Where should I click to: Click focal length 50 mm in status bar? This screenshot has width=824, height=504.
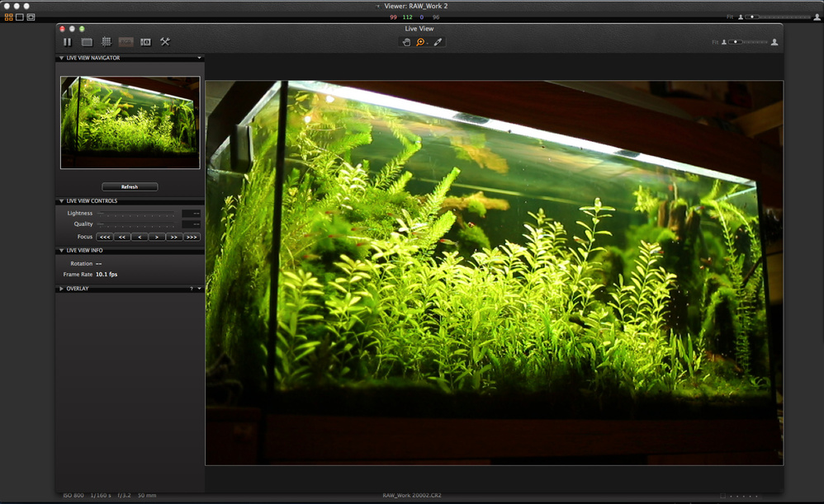point(147,495)
